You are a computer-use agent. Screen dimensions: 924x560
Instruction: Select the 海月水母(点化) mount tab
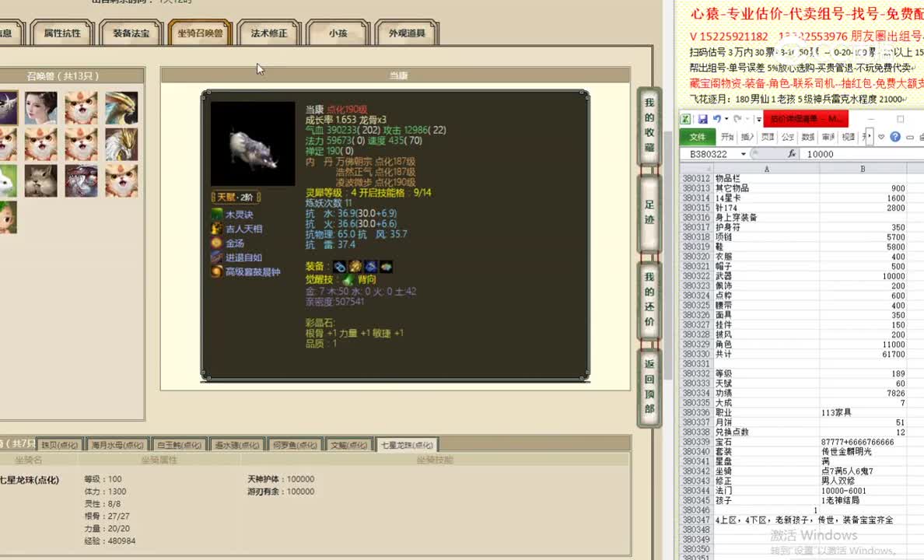(x=117, y=445)
